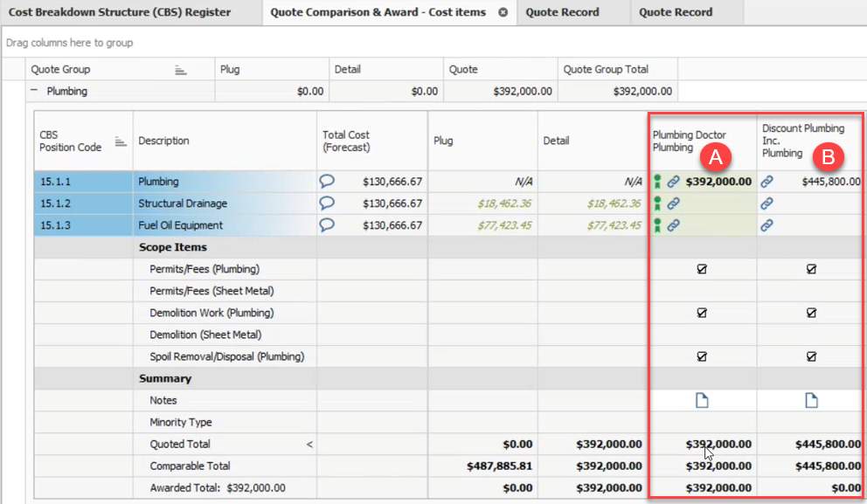The height and width of the screenshot is (504, 867).
Task: Toggle Spoil Removal/Disposal checkbox for Plumbing Doctor
Action: (x=701, y=356)
